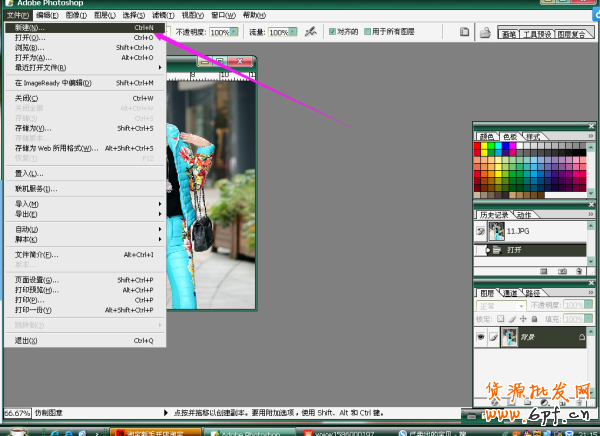Click the 11.JPG history snapshot thumbnail
This screenshot has height=436, width=600.
click(x=497, y=230)
